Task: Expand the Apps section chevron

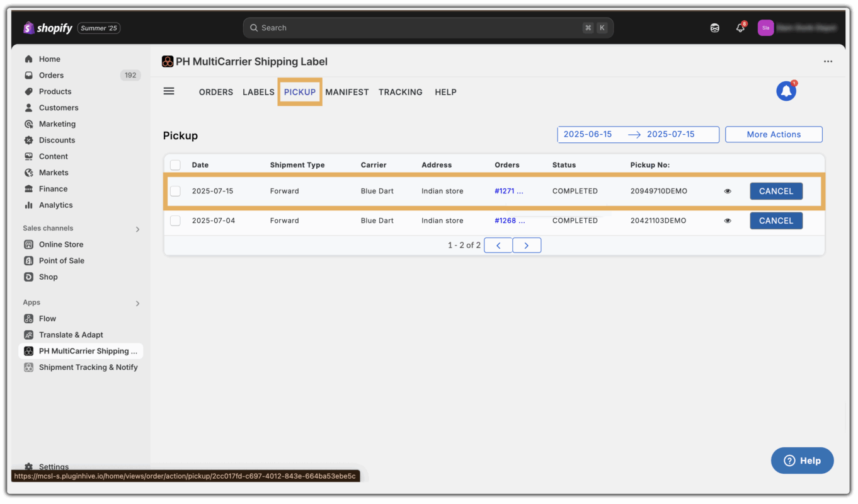Action: [x=137, y=303]
